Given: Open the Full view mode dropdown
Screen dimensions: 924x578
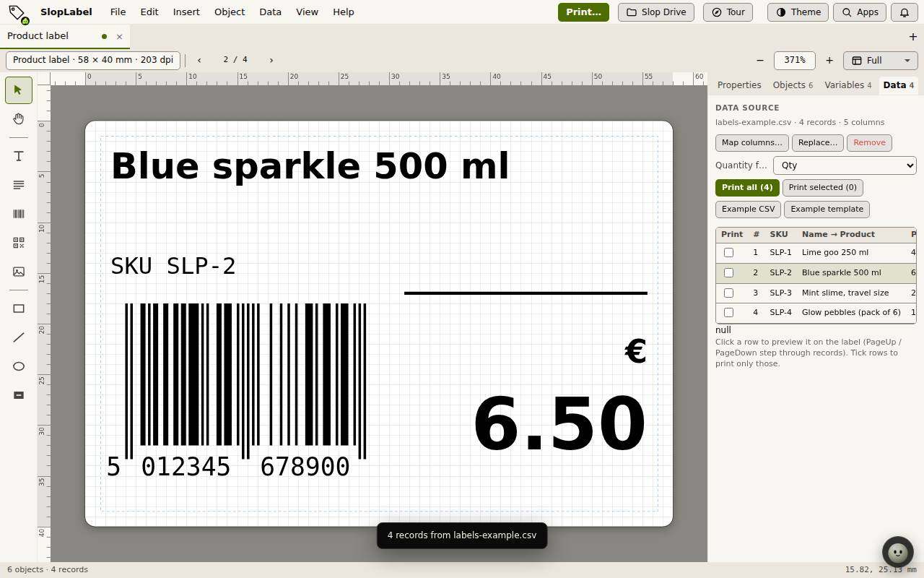Looking at the screenshot, I should point(880,61).
